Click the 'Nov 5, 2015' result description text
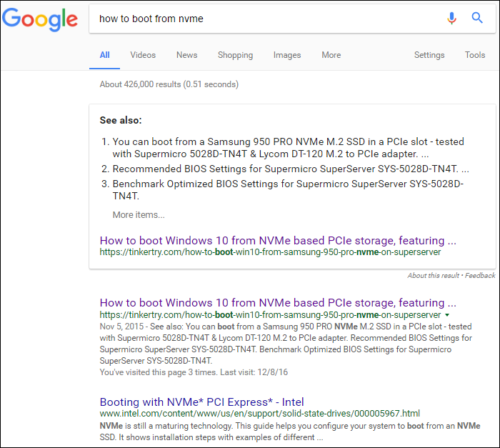The height and width of the screenshot is (448, 500). (x=286, y=344)
